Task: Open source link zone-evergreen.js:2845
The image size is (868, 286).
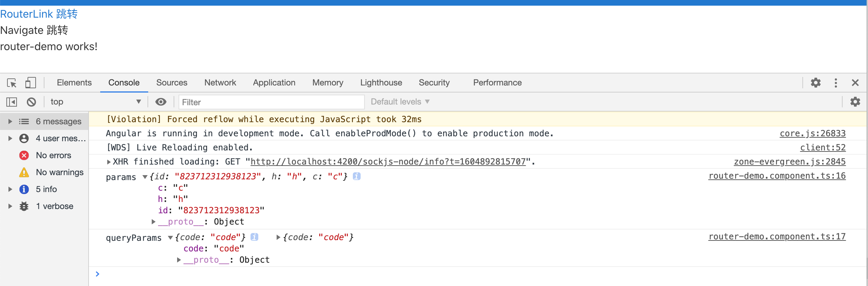Action: (790, 162)
